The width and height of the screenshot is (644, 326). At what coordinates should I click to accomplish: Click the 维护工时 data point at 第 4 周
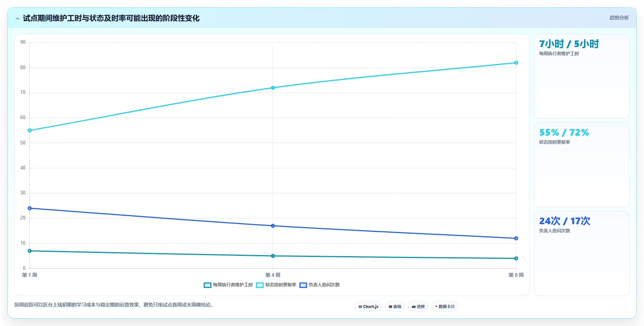[x=273, y=256]
